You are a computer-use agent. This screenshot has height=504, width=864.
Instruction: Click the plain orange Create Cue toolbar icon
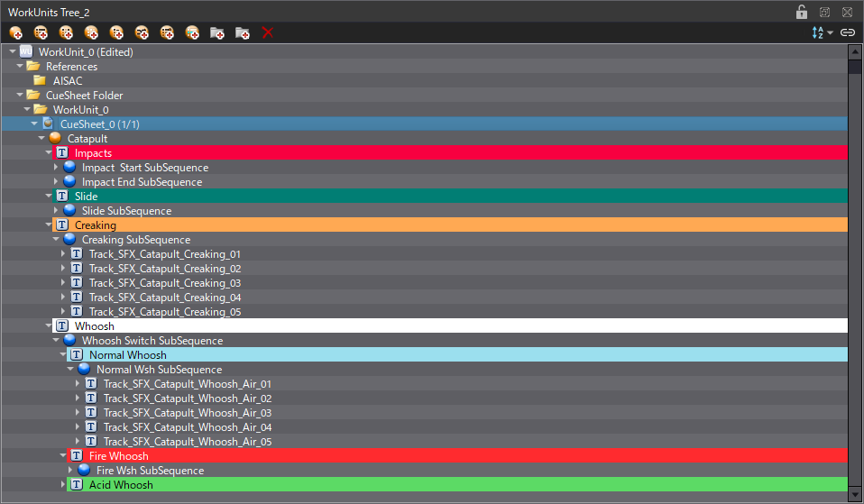[x=16, y=33]
